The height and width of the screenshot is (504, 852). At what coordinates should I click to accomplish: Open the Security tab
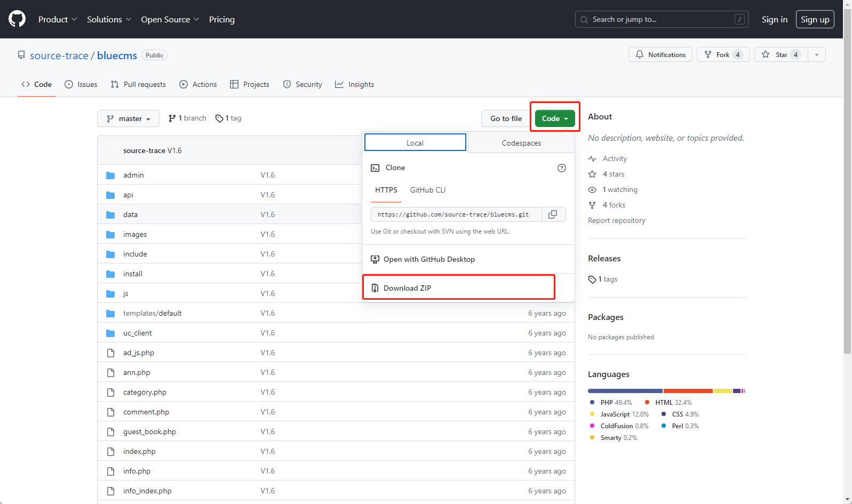click(302, 84)
